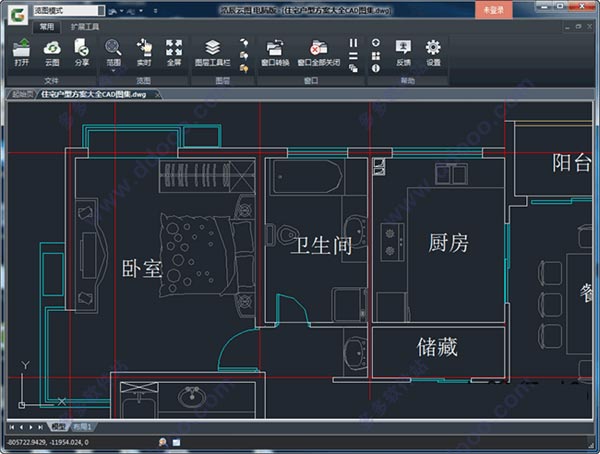
Task: Click the quick access tool icon in title bar
Action: coord(112,11)
